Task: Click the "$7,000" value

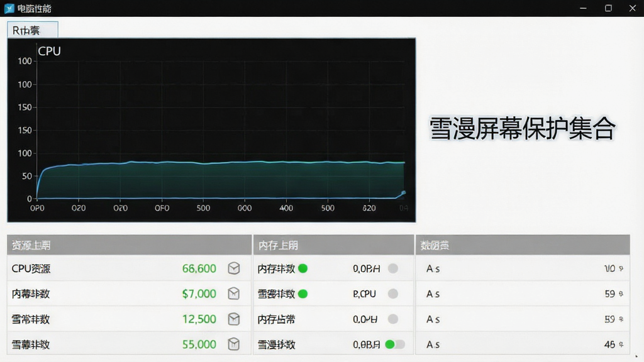Action: click(x=199, y=293)
